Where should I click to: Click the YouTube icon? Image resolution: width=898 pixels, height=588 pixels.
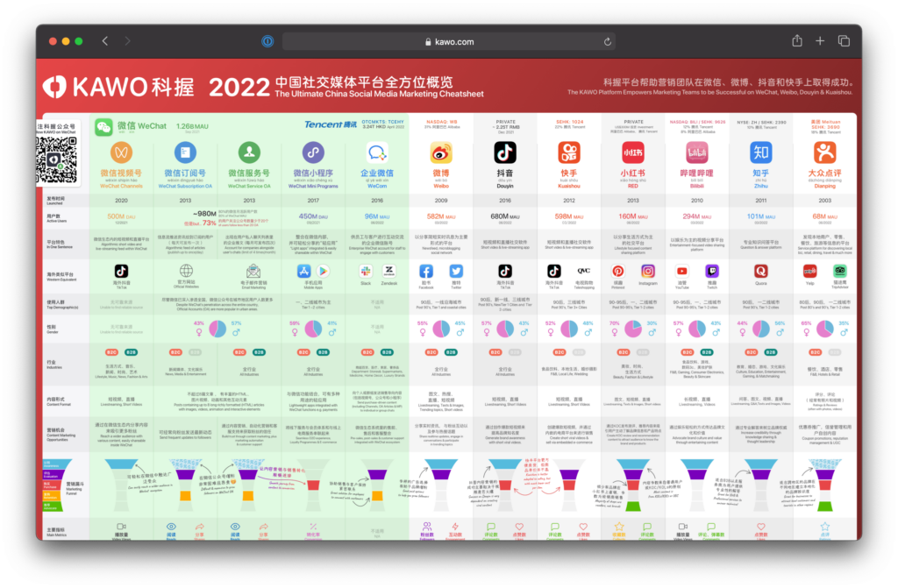pos(682,272)
